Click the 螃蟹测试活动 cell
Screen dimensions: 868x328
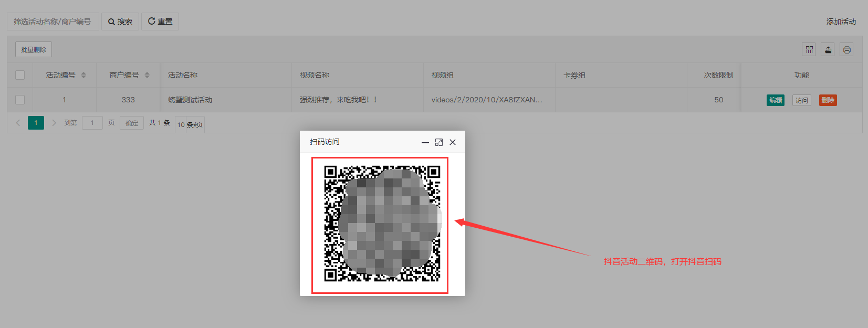tap(226, 100)
